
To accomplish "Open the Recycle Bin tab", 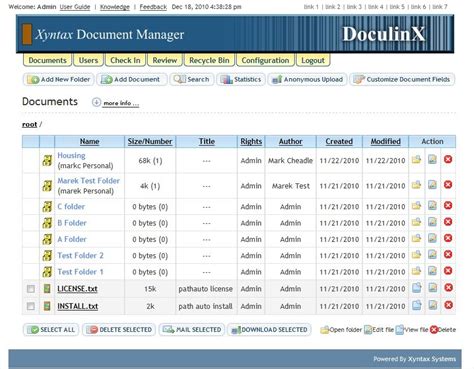I will point(209,60).
